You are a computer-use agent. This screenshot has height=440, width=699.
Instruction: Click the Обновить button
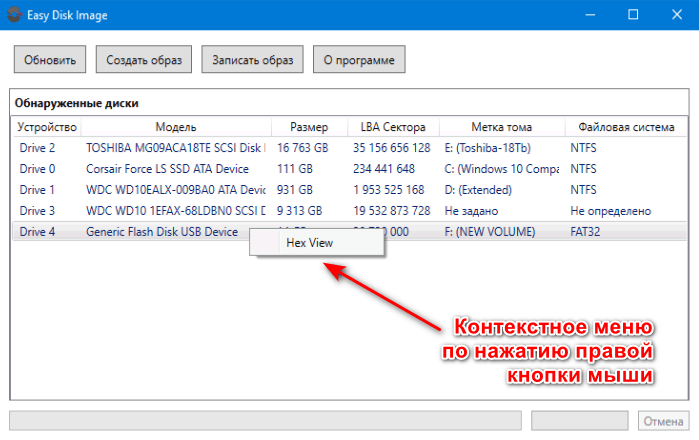point(50,59)
